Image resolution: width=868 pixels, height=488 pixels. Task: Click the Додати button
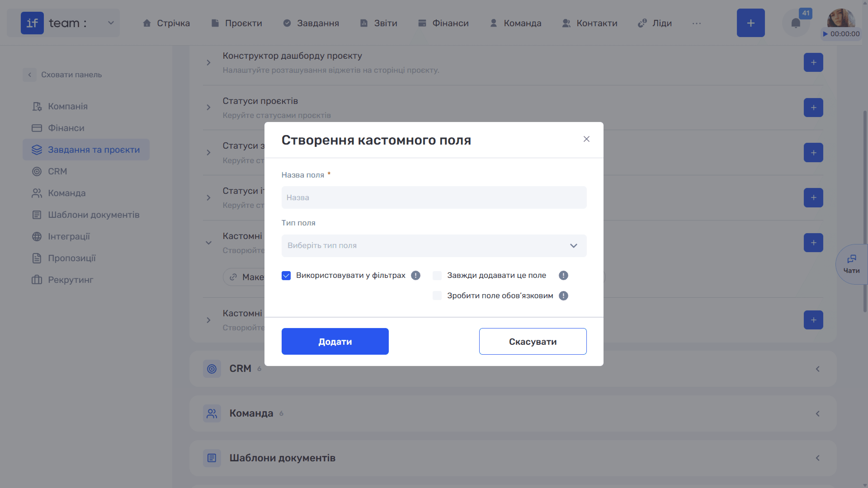pyautogui.click(x=335, y=341)
